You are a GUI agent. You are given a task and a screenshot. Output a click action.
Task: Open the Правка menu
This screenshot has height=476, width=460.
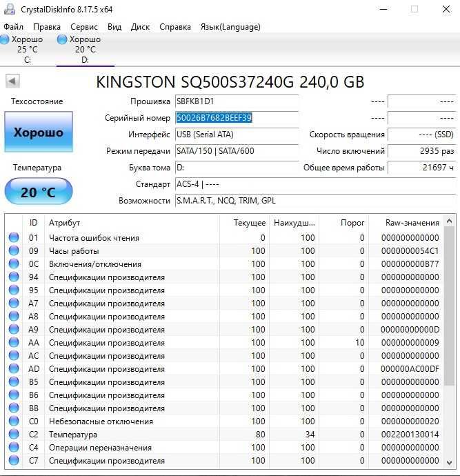[47, 27]
